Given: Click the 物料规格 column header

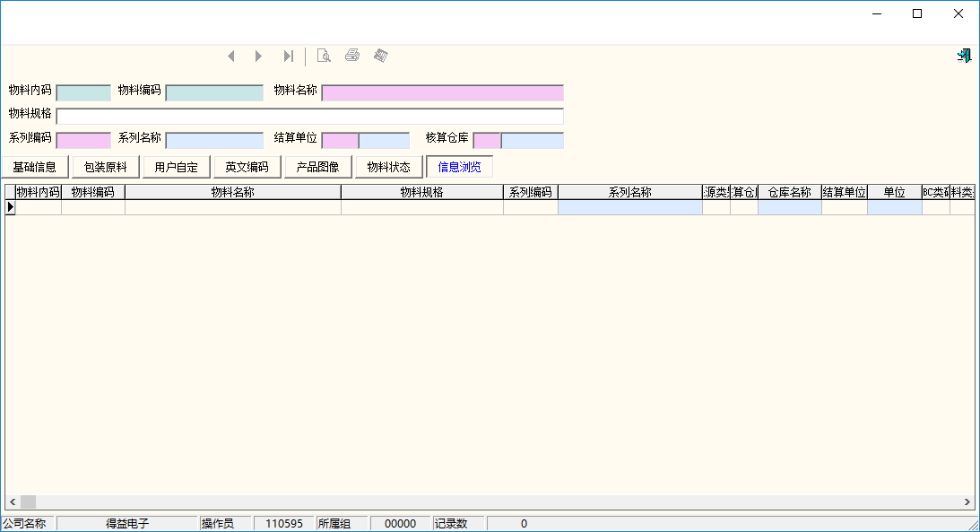Looking at the screenshot, I should click(421, 192).
